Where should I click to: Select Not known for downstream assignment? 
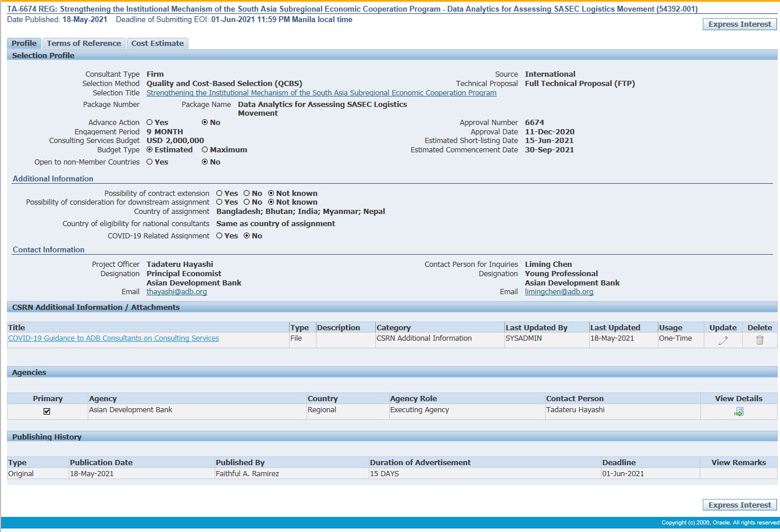pos(271,202)
